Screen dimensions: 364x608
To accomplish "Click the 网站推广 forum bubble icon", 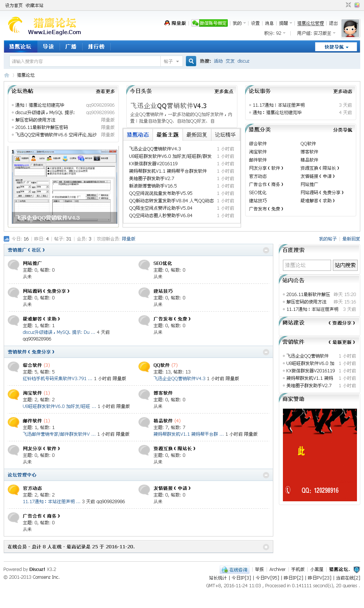I will point(14,265).
